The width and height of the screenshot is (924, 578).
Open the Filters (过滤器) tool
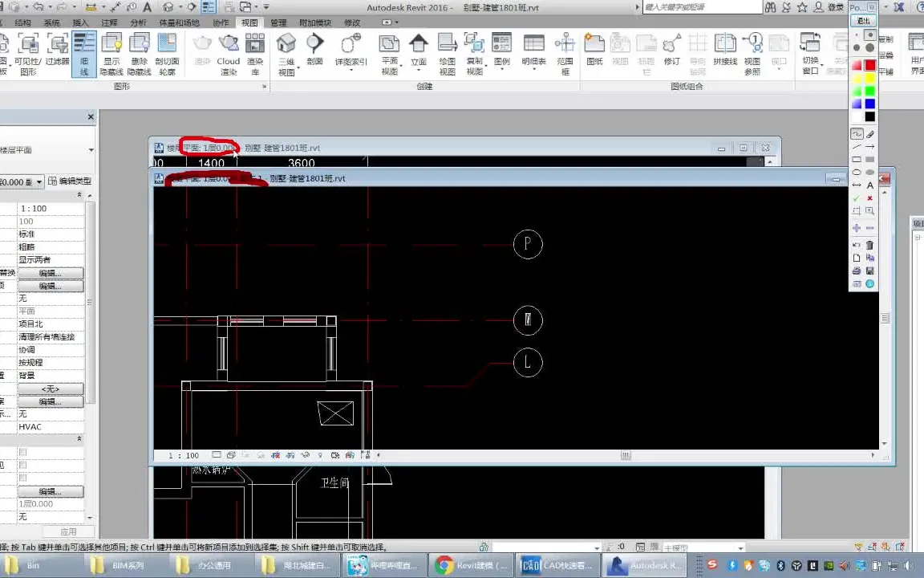coord(57,50)
